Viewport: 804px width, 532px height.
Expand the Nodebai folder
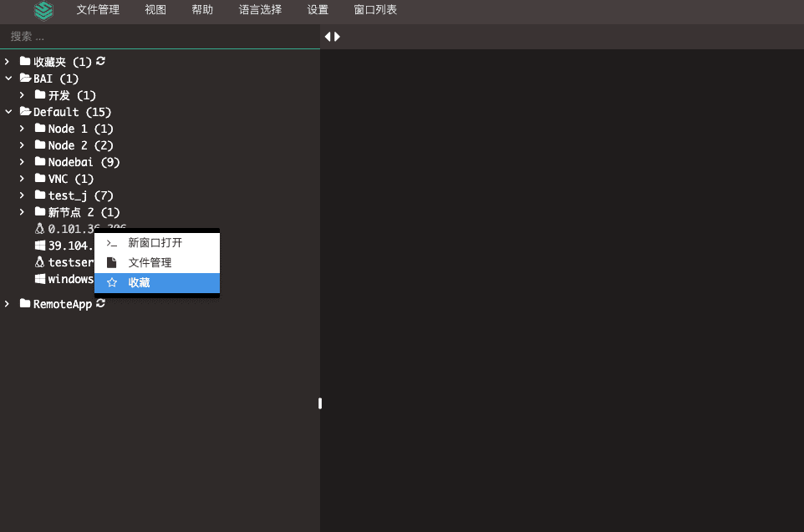22,162
